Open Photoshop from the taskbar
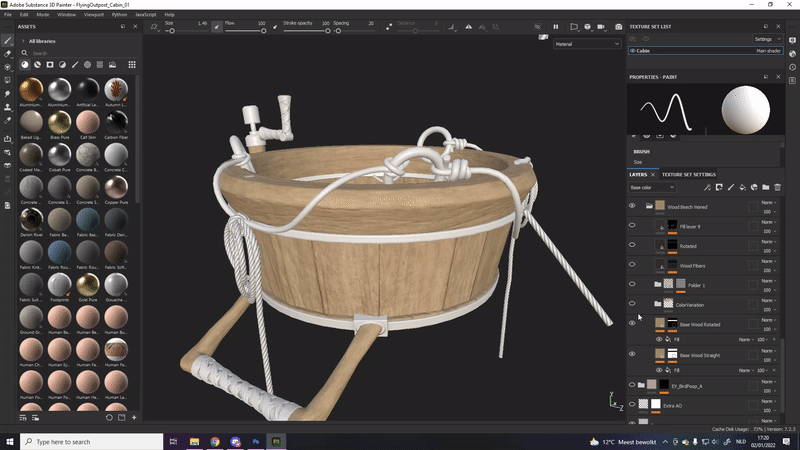Image resolution: width=800 pixels, height=450 pixels. pos(256,441)
